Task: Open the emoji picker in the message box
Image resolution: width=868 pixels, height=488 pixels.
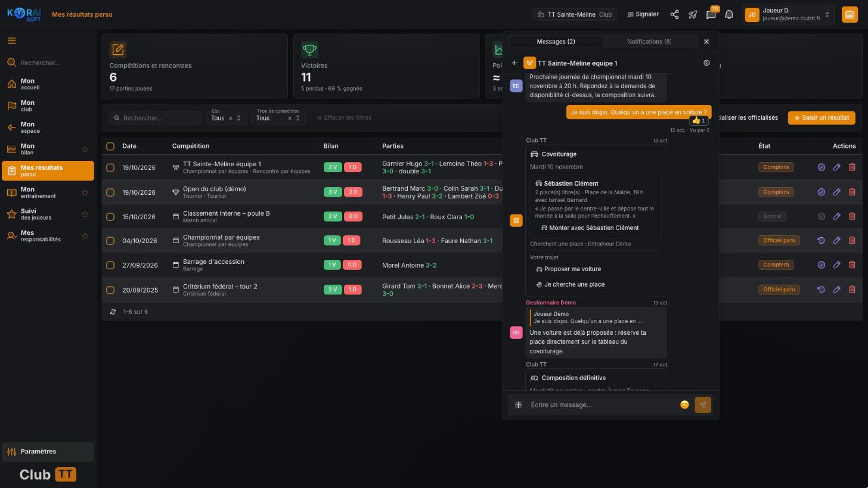Action: tap(684, 405)
